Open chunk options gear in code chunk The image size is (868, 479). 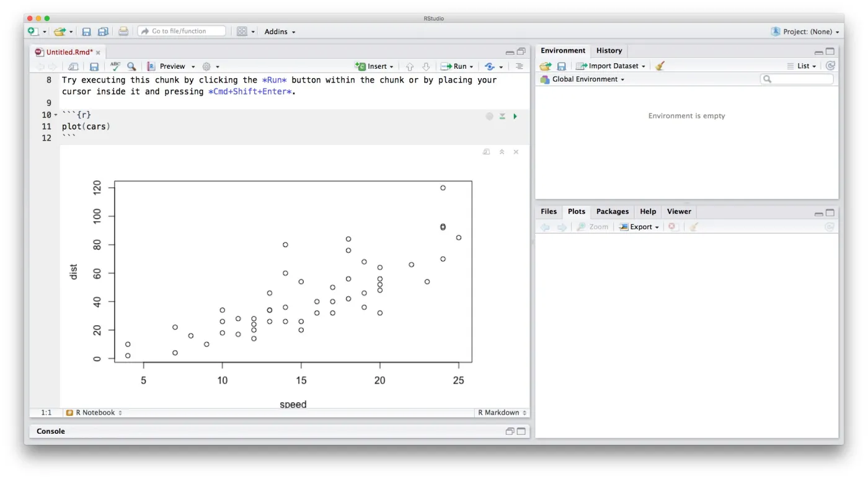[x=489, y=116]
